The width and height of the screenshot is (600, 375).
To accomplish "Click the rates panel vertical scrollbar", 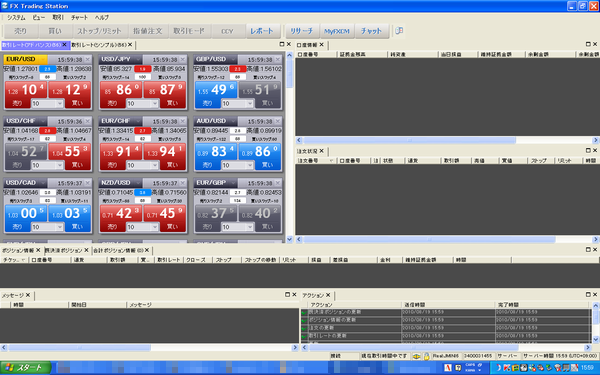I will point(289,147).
